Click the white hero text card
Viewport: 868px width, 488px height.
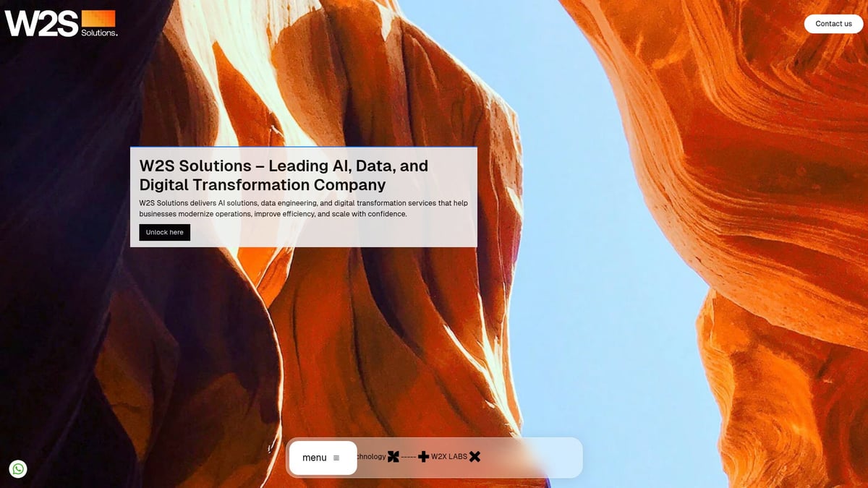point(302,197)
